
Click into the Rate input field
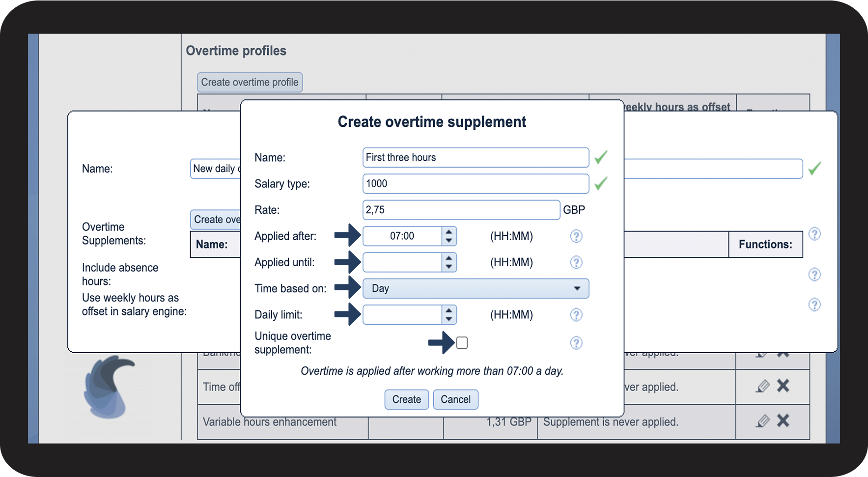pyautogui.click(x=461, y=210)
